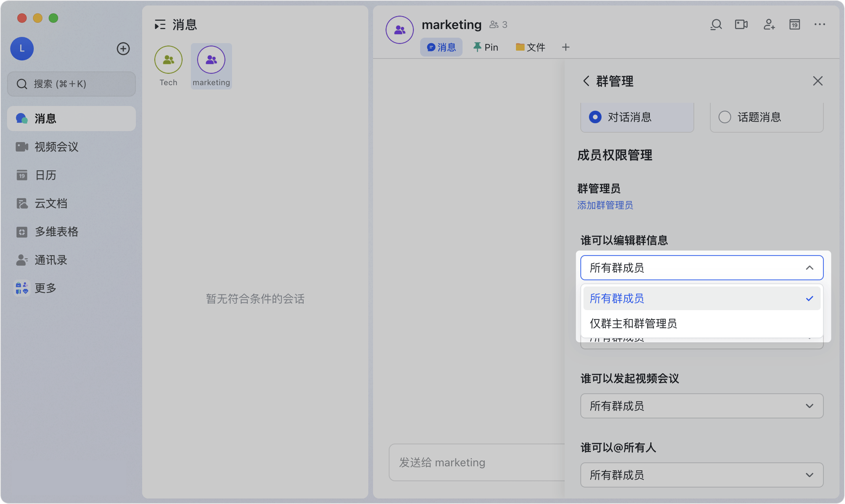This screenshot has width=845, height=504.
Task: Open group calendar icon in header
Action: (x=795, y=25)
